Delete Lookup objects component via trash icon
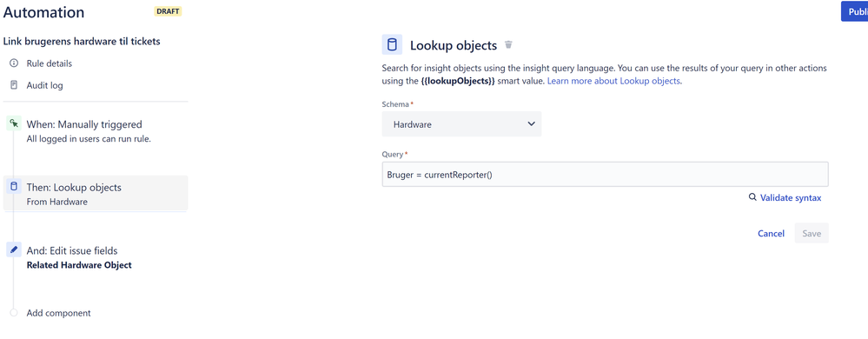 pos(509,45)
